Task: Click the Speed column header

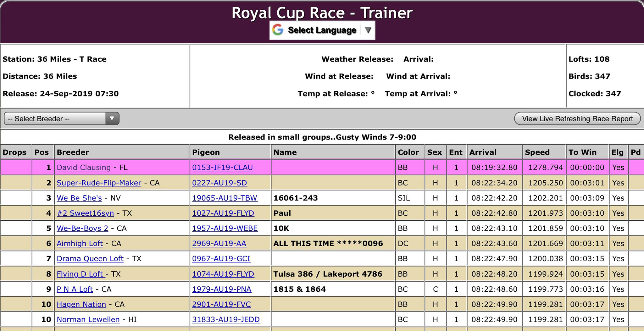Action: 537,152
